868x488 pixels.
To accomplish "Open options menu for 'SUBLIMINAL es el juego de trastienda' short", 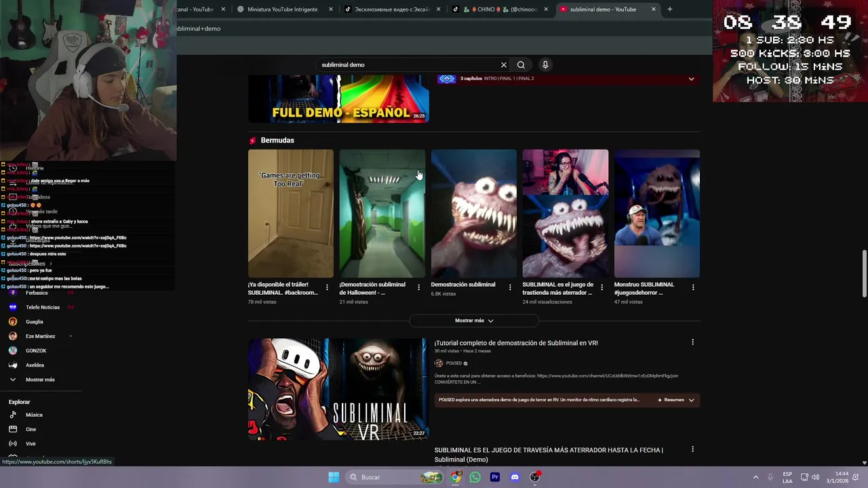I will click(601, 287).
